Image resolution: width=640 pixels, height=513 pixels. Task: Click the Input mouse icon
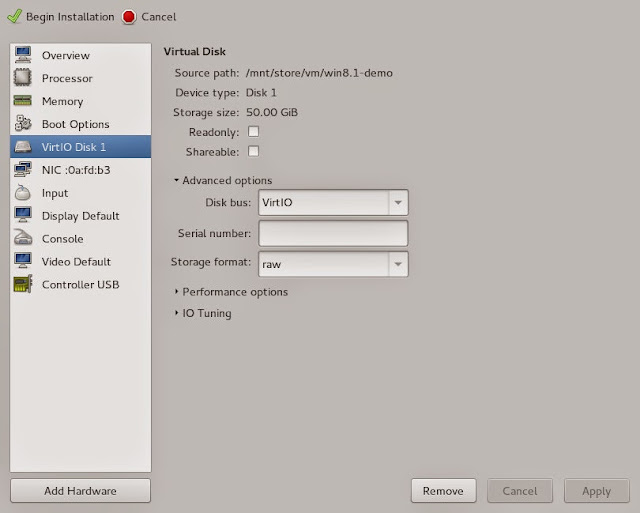coord(22,192)
